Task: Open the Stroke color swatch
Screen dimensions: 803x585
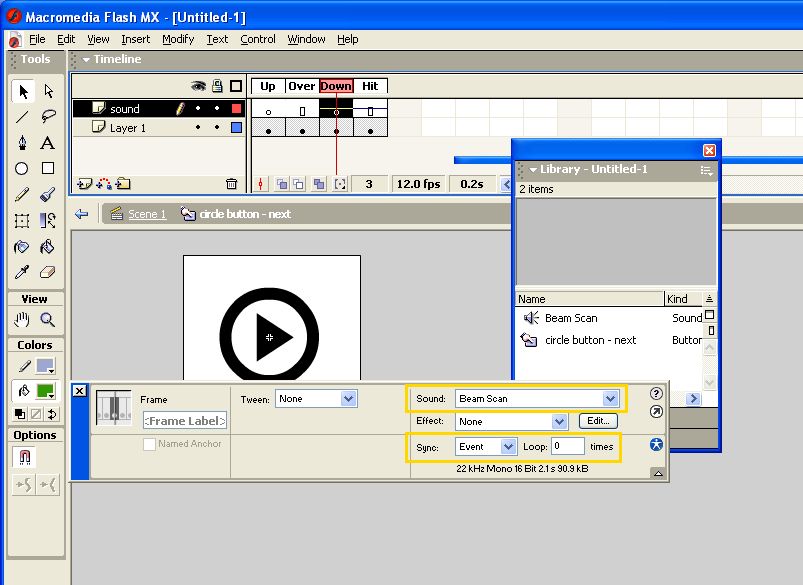Action: pos(45,366)
